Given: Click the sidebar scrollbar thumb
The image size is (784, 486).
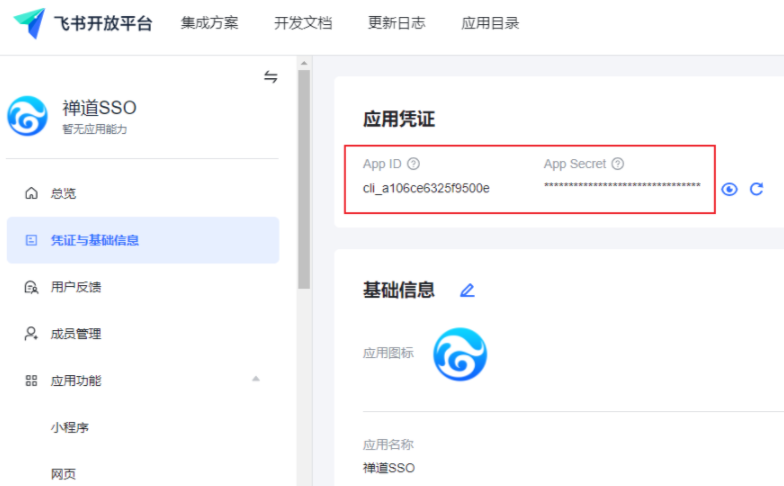Looking at the screenshot, I should pos(304,179).
